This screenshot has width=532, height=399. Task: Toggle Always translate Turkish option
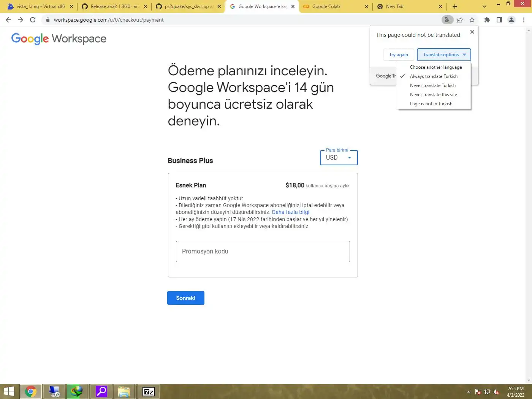pyautogui.click(x=434, y=76)
